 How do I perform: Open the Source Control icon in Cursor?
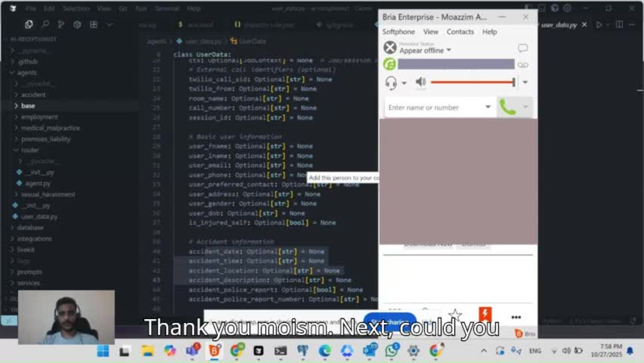[x=61, y=25]
